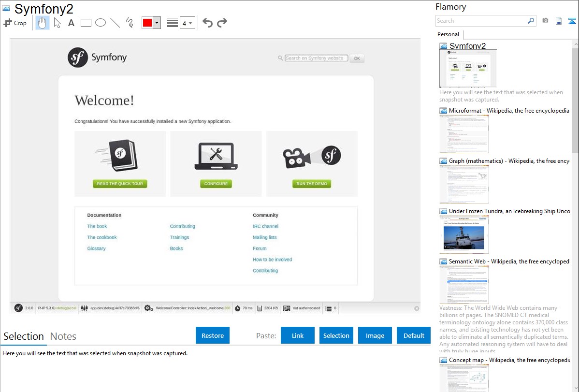Click the OK button beside Symfony search

357,58
